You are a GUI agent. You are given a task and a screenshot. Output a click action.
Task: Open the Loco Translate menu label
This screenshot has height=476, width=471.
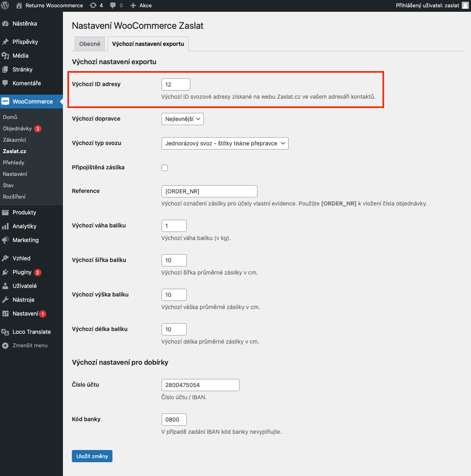click(x=32, y=332)
